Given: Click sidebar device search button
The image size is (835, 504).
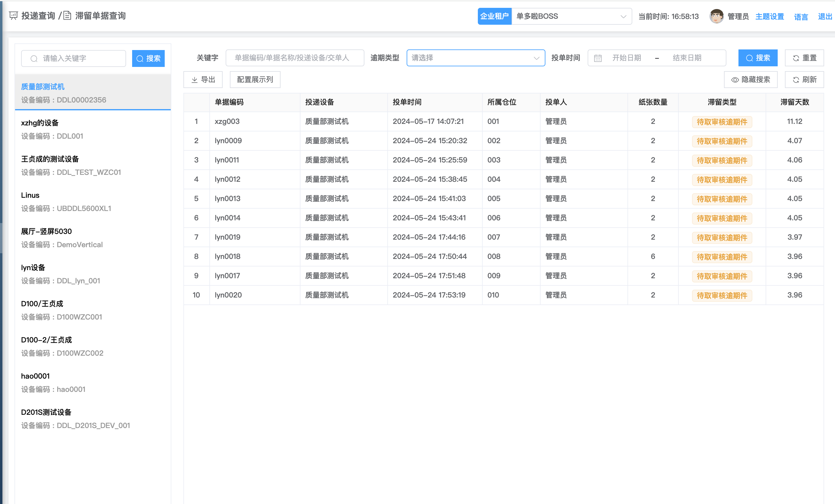Looking at the screenshot, I should coord(148,58).
